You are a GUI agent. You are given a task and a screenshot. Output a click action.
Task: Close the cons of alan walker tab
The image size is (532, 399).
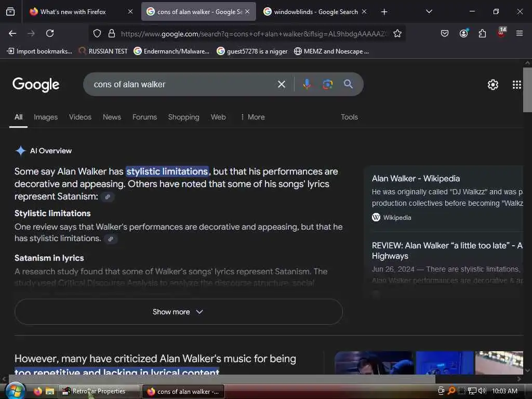247,11
